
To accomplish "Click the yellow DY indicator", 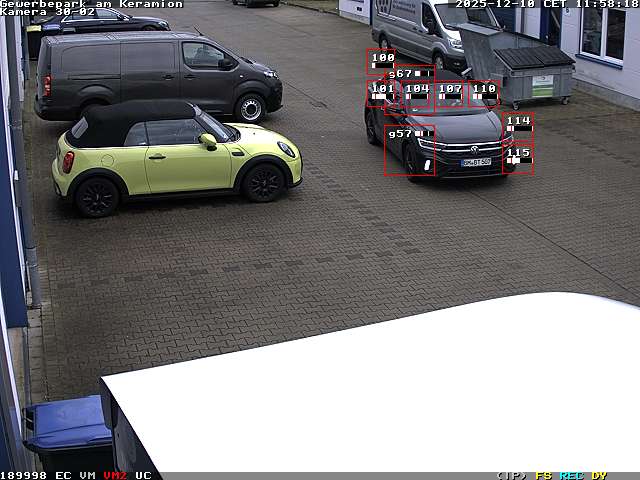I will [599, 475].
